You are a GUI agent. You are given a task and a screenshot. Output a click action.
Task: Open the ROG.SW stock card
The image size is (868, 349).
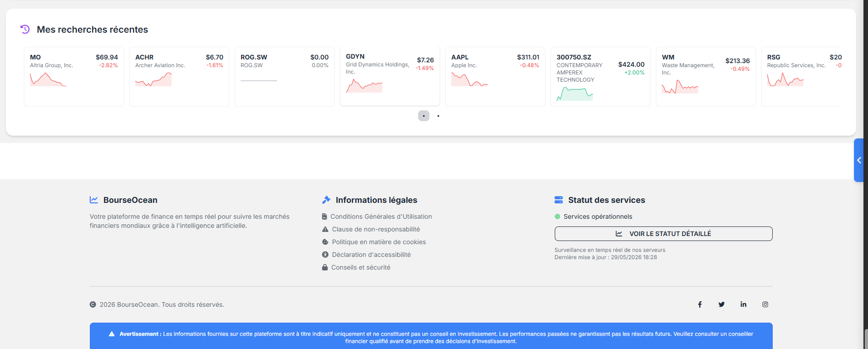[285, 77]
